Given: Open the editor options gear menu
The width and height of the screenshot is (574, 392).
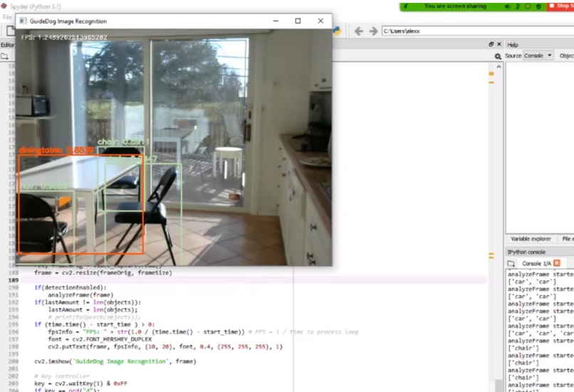Looking at the screenshot, I should (x=498, y=56).
